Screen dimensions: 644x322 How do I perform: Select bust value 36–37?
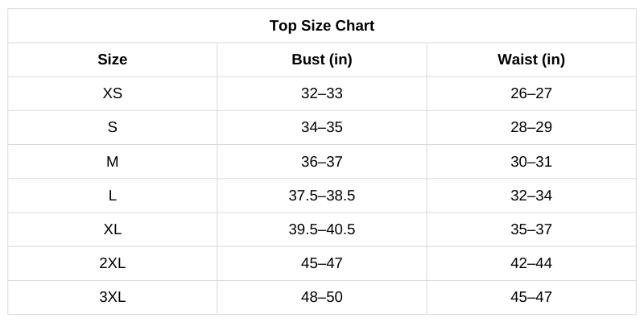coord(322,162)
